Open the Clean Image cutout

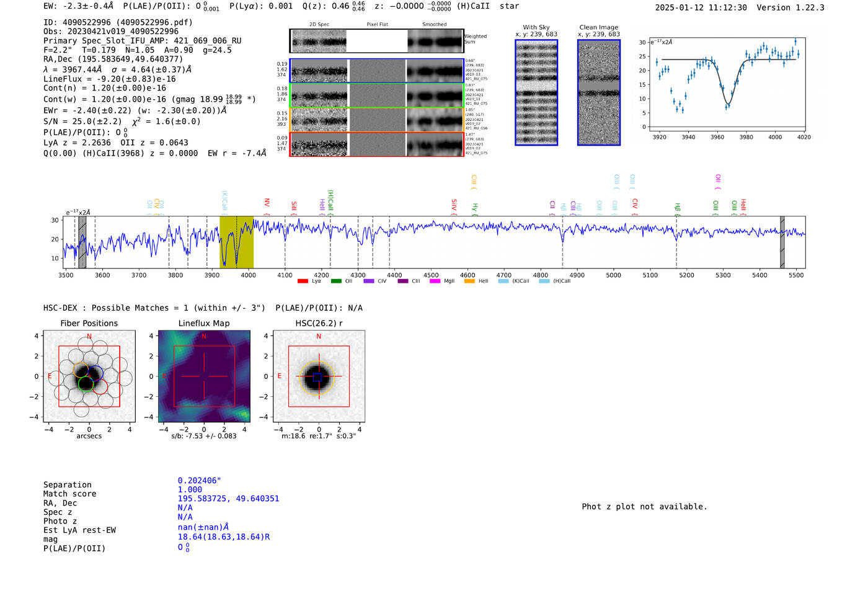coord(598,92)
